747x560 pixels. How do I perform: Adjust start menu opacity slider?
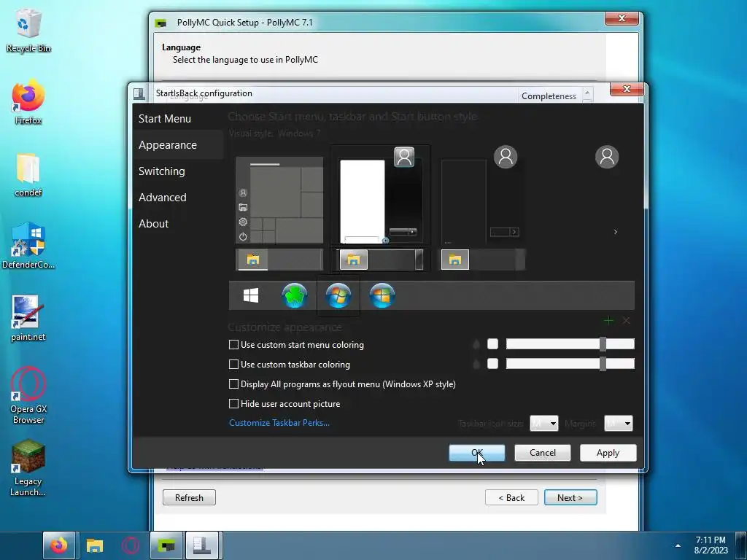click(570, 344)
